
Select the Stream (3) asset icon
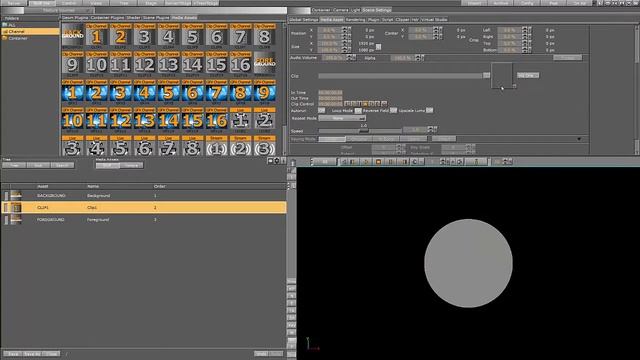264,146
